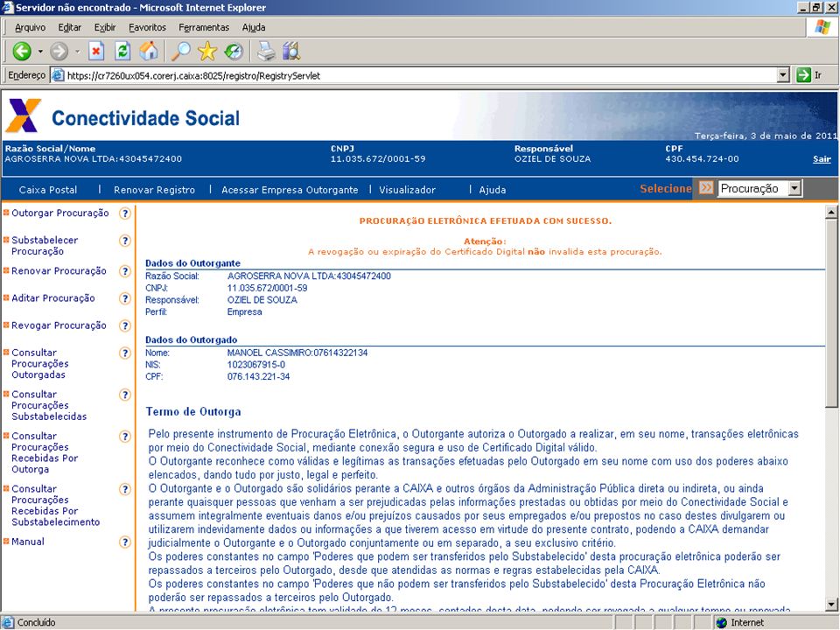Open Consultar Procurações Recebidas Por Substabelecimento
840x630 pixels.
click(x=56, y=505)
